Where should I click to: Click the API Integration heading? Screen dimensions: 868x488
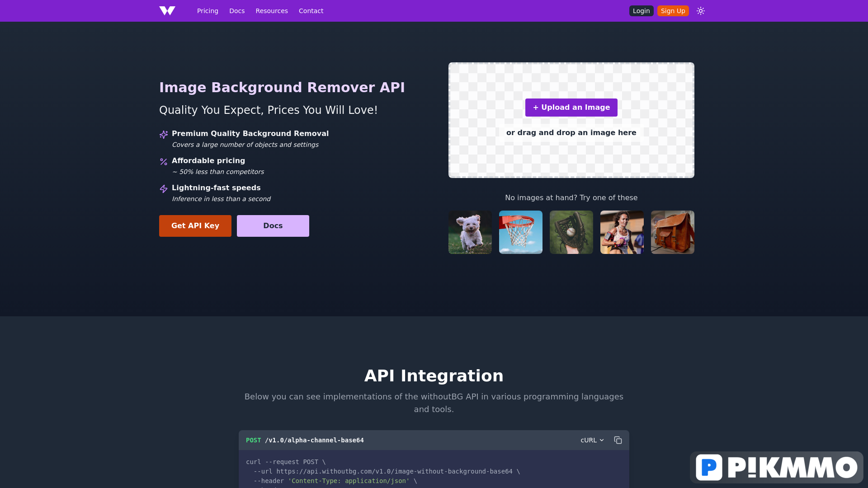[434, 376]
